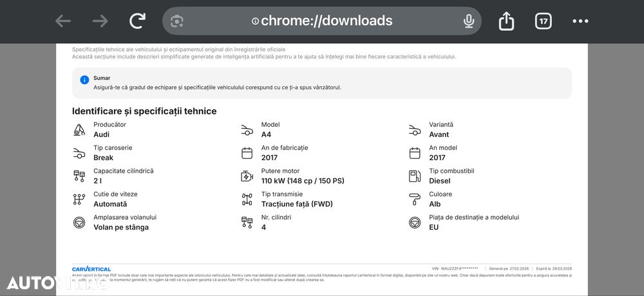Screen dimensions: 644x296
Task: Click the Putere motor engine icon
Action: 247,176
